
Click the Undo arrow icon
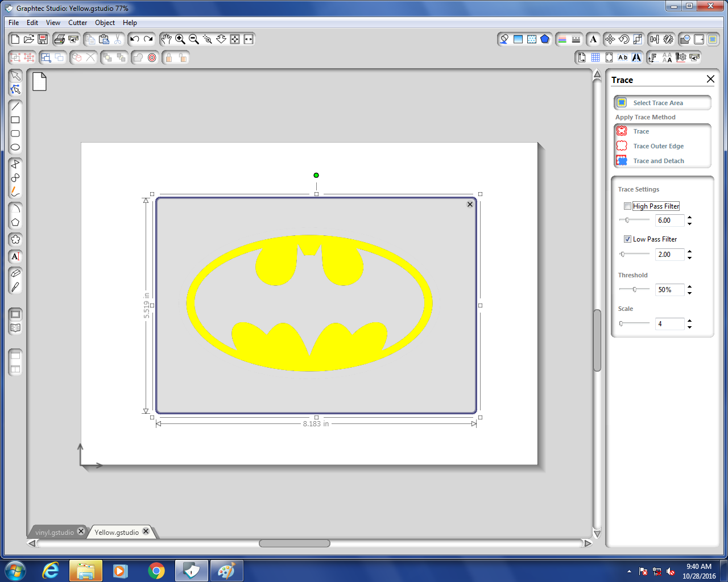(135, 39)
